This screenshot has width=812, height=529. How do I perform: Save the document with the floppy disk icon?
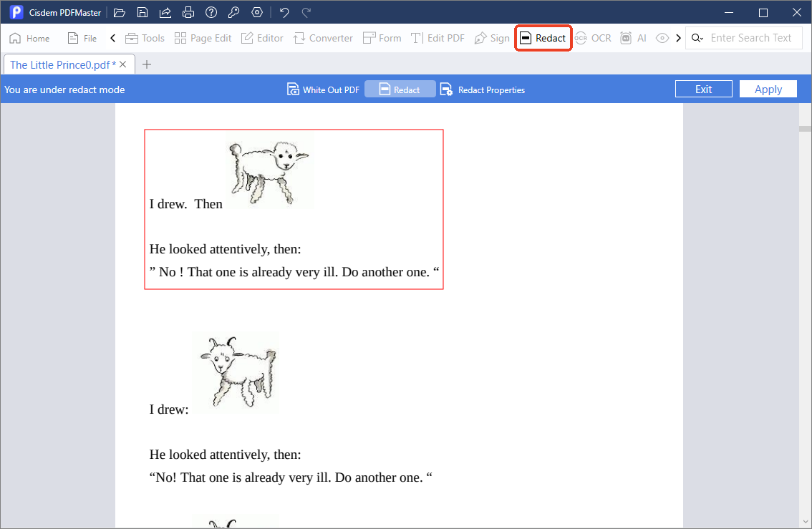point(142,12)
